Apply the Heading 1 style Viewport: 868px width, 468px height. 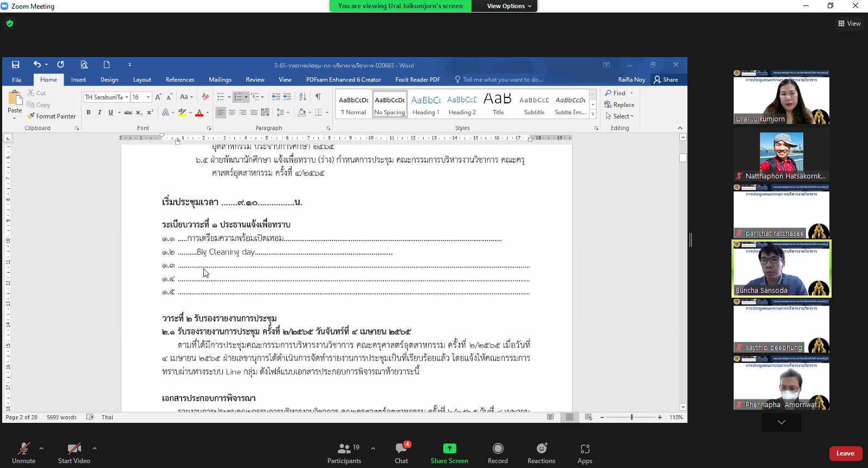pyautogui.click(x=426, y=104)
